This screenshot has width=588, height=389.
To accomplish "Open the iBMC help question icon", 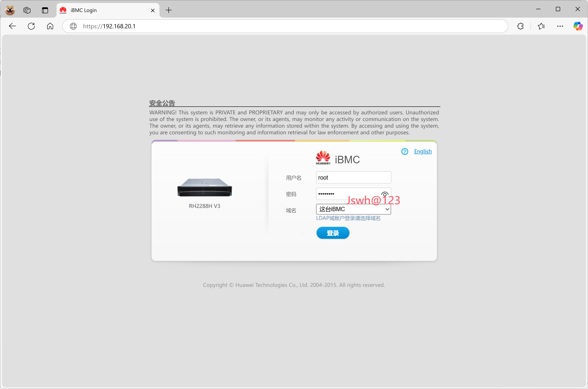I will [404, 151].
